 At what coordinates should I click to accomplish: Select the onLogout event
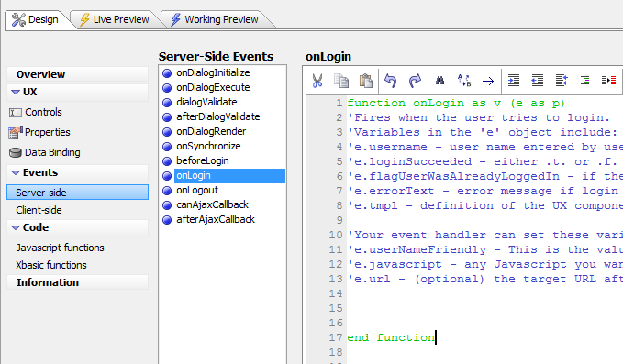tap(197, 191)
